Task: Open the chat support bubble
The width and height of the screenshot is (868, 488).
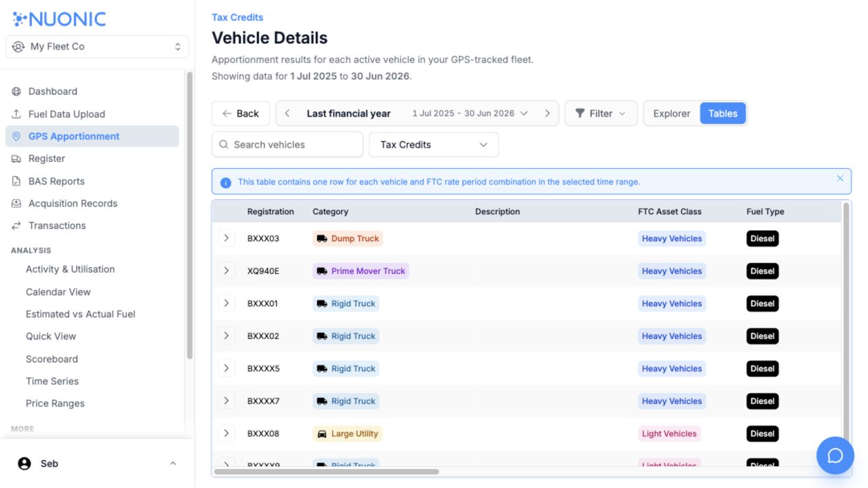Action: pyautogui.click(x=835, y=455)
